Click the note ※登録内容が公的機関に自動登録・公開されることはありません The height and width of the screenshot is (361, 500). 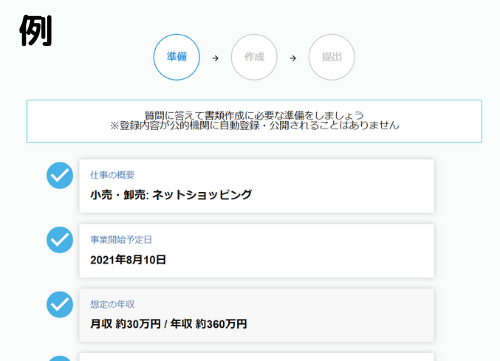coord(254,126)
